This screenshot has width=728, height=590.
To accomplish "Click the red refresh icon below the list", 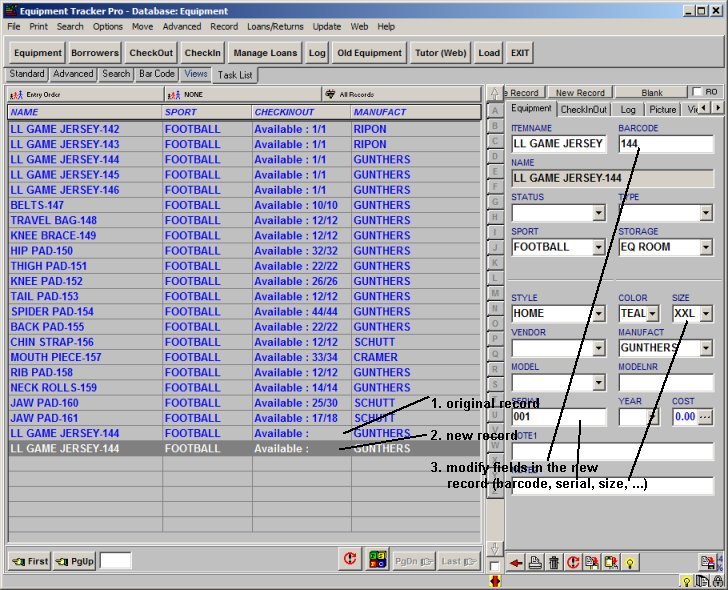I will pyautogui.click(x=349, y=560).
